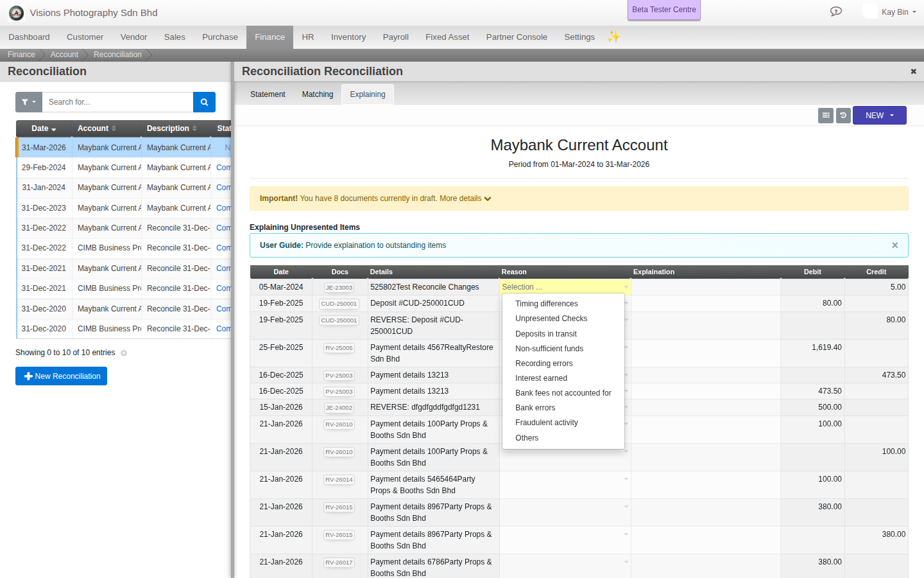Focus the Search for... input field
924x578 pixels.
[x=117, y=102]
